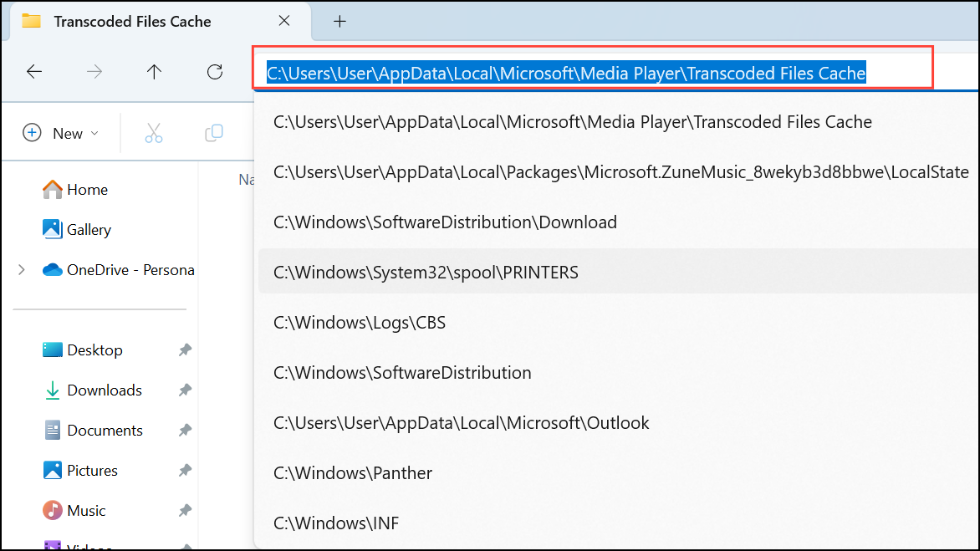Select C:\Windows\Logs\CBS suggestion

(618, 323)
